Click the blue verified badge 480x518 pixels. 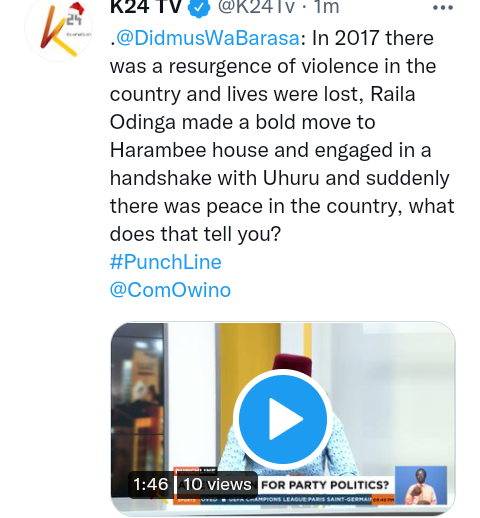click(199, 7)
